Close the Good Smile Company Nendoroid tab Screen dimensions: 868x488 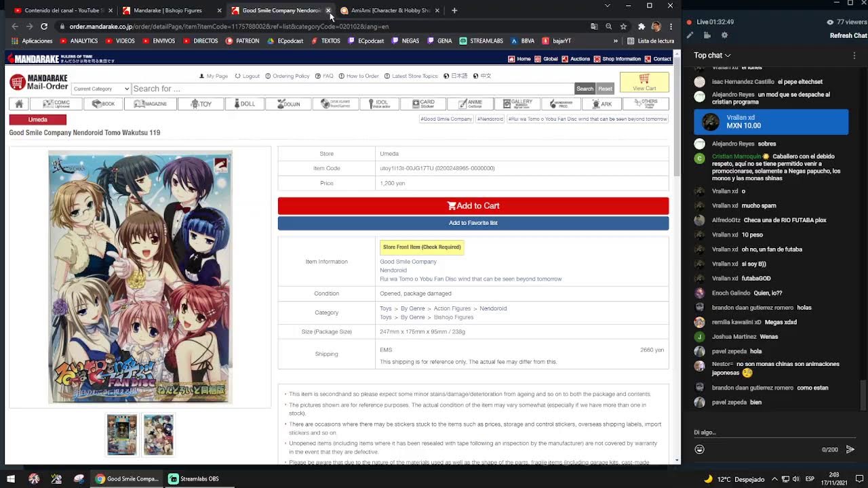click(x=328, y=10)
